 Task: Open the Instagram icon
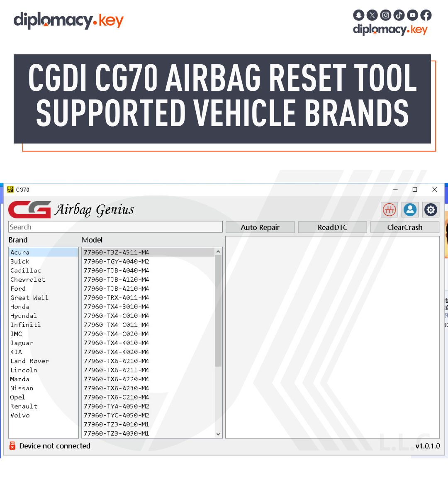click(x=385, y=15)
